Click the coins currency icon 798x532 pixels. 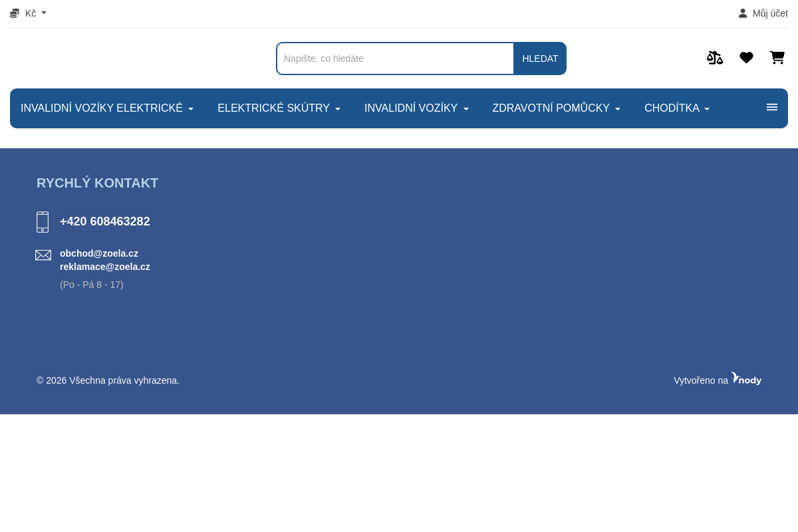point(15,13)
